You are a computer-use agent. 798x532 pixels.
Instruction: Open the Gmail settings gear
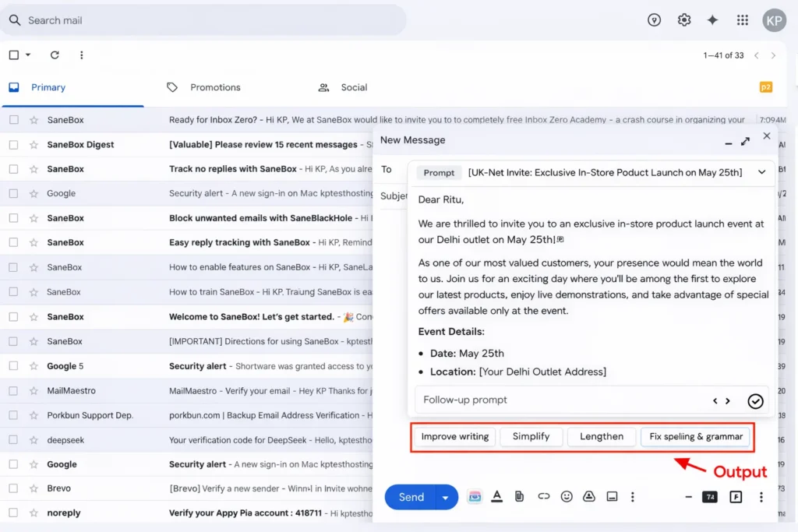click(684, 20)
